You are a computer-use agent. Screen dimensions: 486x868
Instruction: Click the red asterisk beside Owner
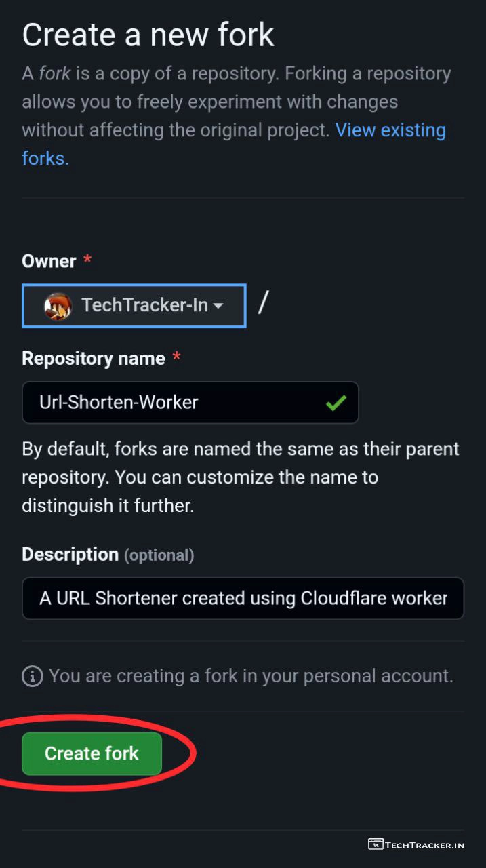87,260
